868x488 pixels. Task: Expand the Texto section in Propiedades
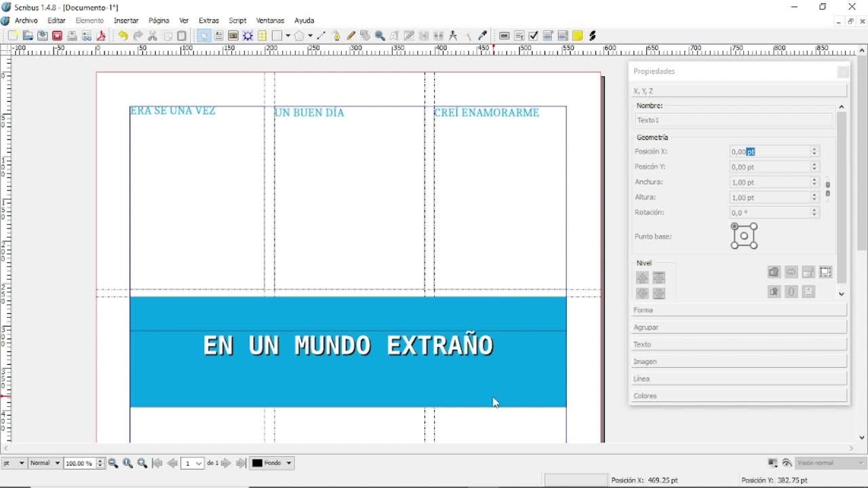[x=738, y=344]
